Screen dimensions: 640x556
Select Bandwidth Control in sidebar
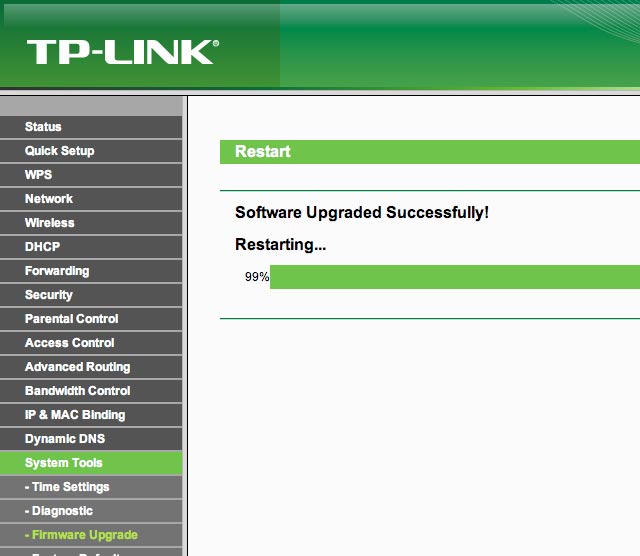(x=77, y=391)
